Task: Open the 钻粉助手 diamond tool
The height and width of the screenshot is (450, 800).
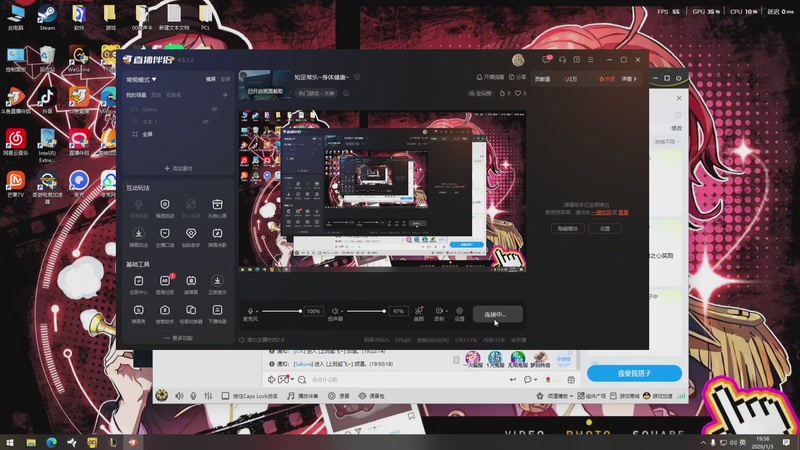Action: point(191,237)
